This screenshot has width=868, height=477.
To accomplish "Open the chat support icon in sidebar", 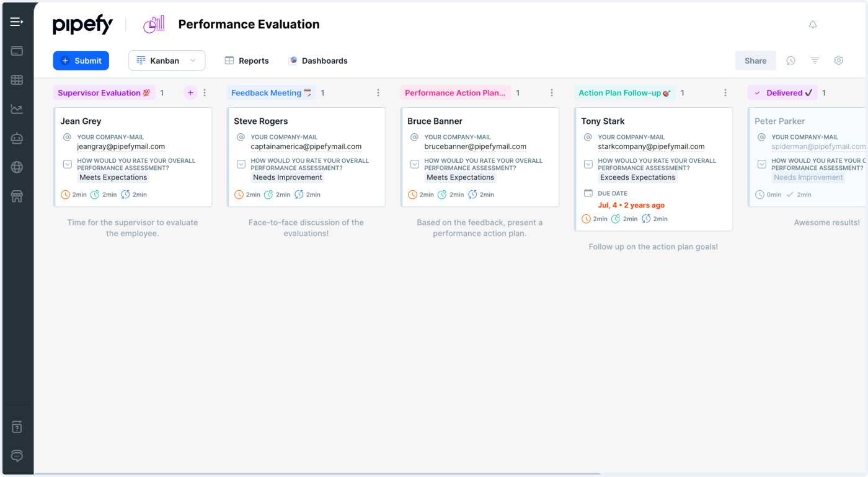I will pos(17,456).
